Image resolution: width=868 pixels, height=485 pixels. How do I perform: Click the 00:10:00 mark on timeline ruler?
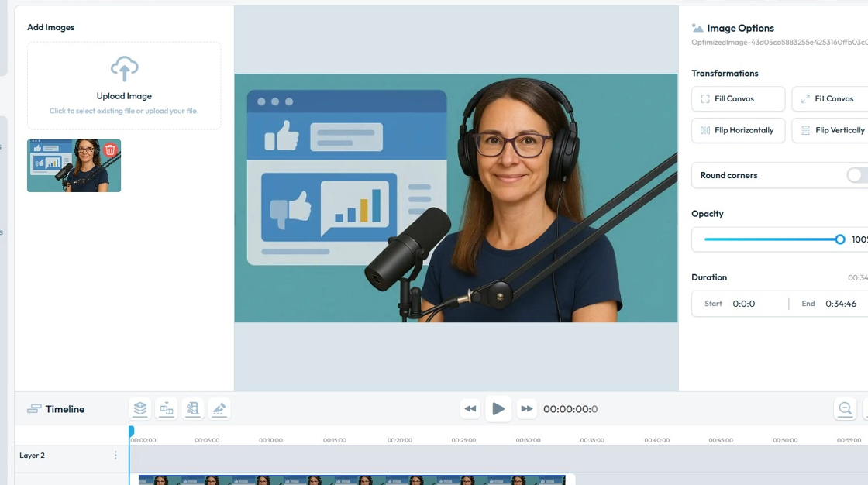270,440
